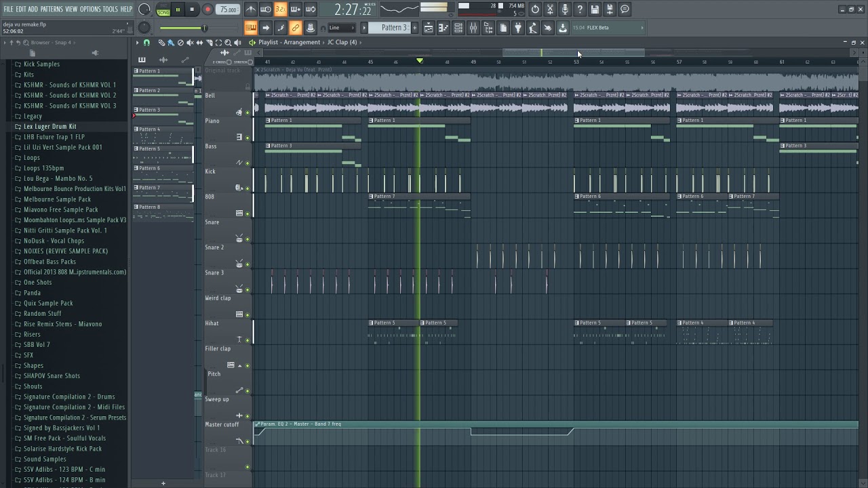
Task: Toggle the recording countdown icon
Action: coord(281,9)
